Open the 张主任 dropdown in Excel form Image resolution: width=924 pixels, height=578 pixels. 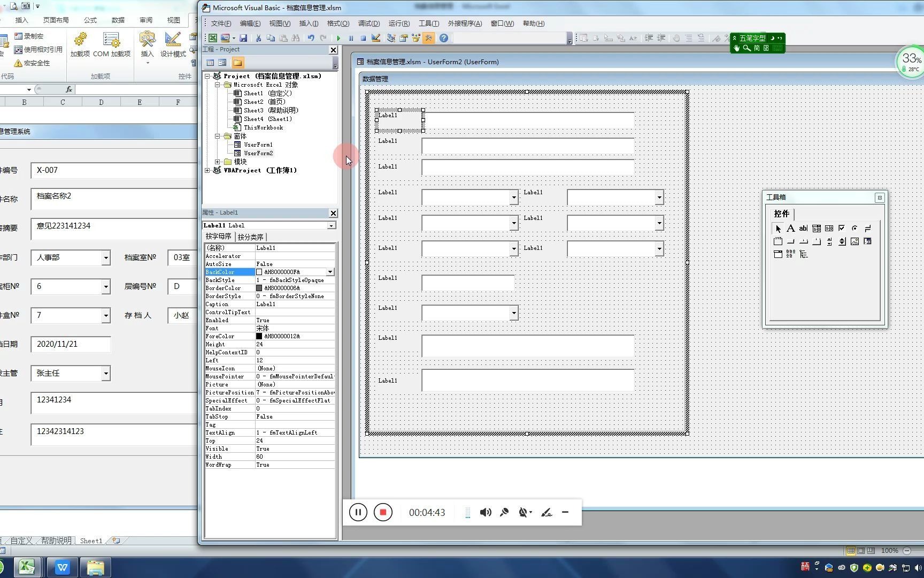(106, 373)
